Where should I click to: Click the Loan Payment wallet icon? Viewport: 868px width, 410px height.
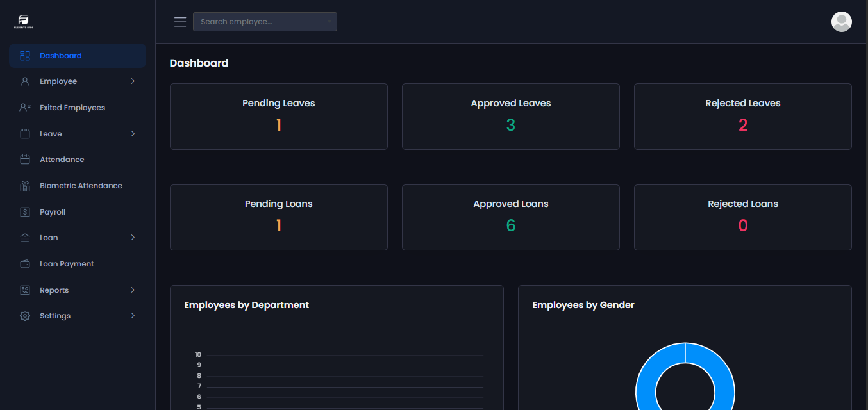coord(25,264)
